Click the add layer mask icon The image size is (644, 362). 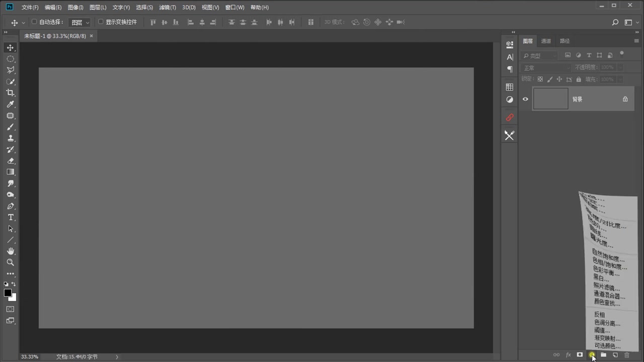click(580, 355)
